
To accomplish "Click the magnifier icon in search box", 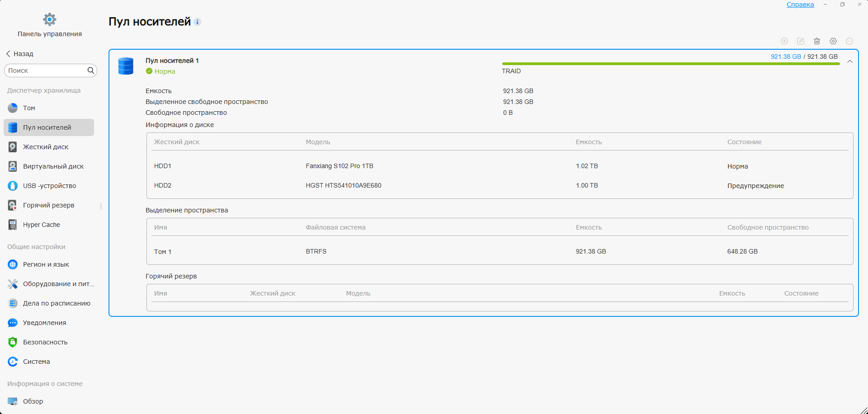I will point(91,71).
